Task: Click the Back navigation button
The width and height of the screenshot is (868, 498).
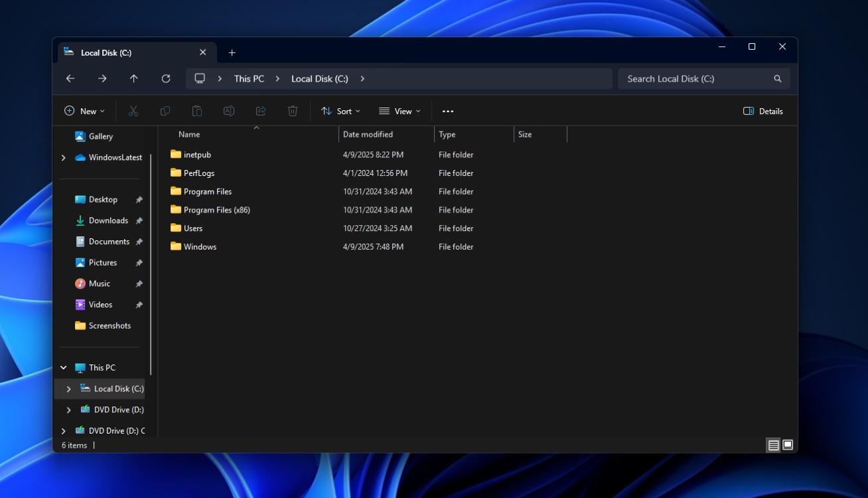Action: click(x=70, y=78)
